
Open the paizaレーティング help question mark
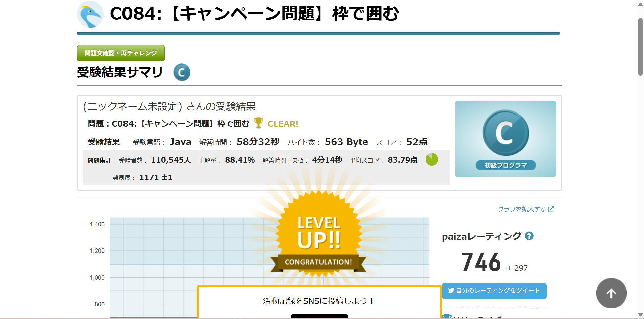coord(529,236)
